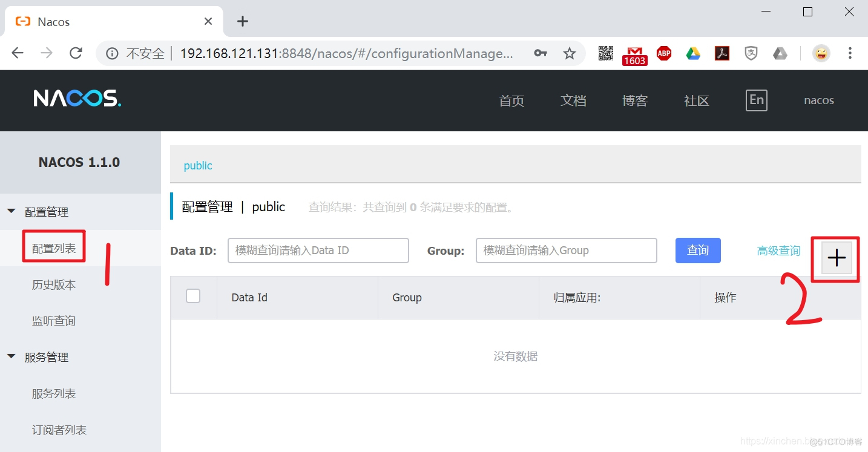This screenshot has height=452, width=868.
Task: Reload the page with refresh icon
Action: click(x=76, y=53)
